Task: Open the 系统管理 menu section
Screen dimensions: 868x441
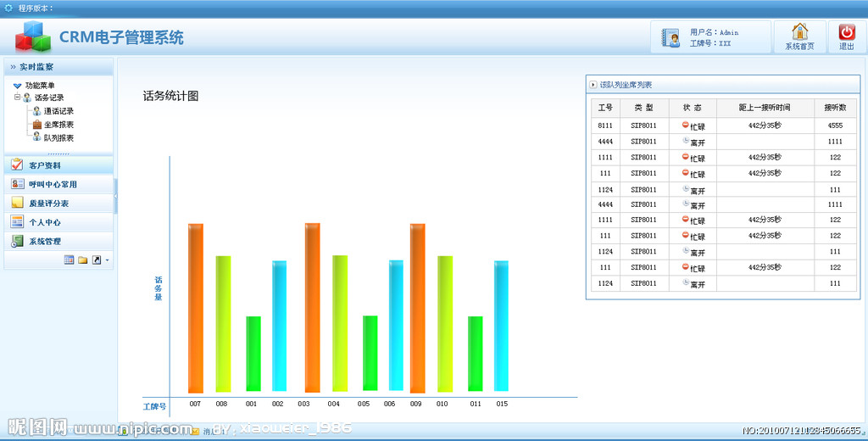Action: point(45,242)
